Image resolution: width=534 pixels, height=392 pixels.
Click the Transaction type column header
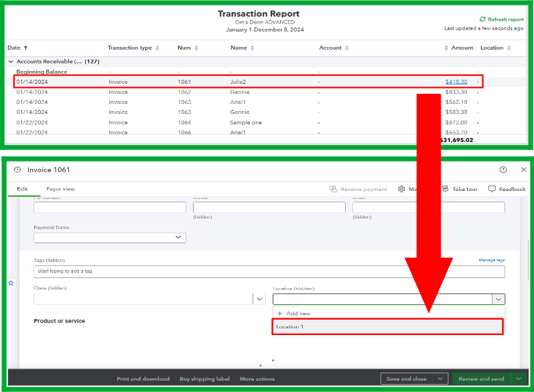(130, 48)
